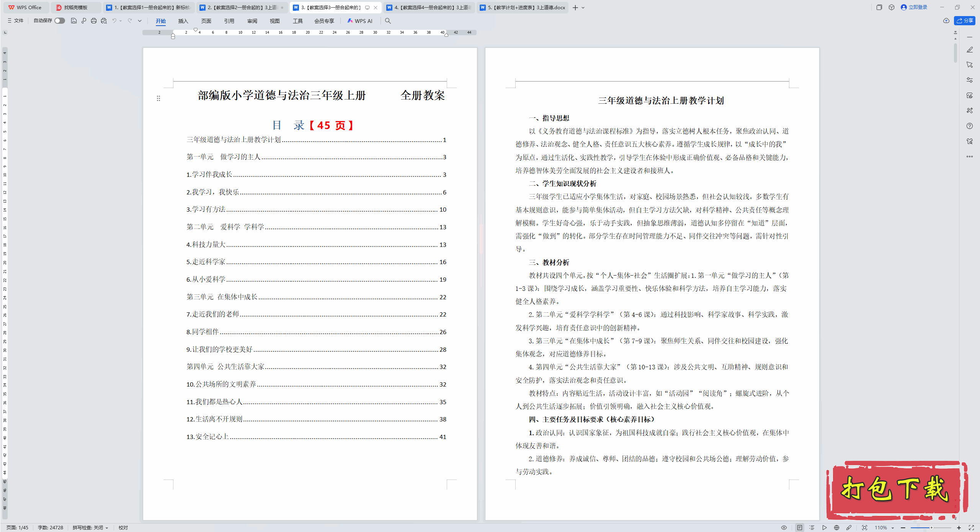Click the web layout globe icon
Viewport: 980px width, 532px height.
(837, 527)
